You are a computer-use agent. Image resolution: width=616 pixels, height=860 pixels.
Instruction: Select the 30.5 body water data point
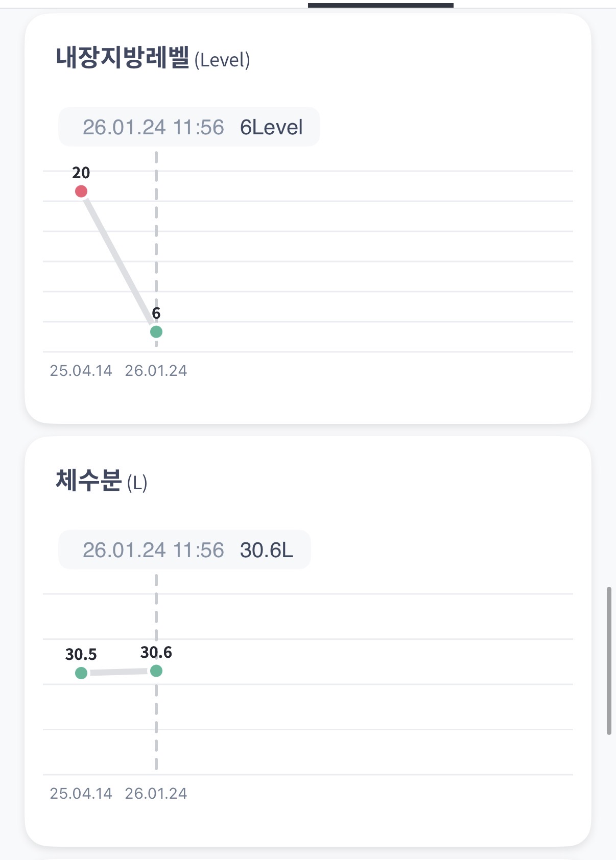point(81,673)
